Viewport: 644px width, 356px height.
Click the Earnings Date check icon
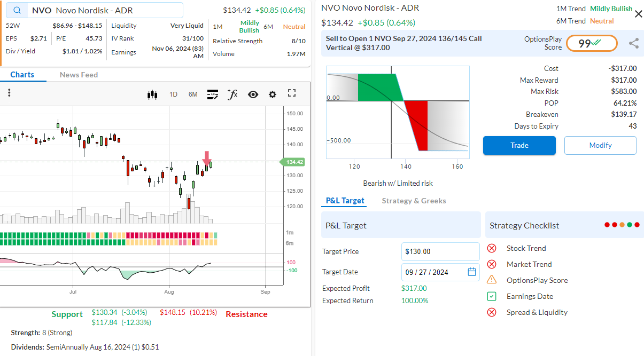[492, 296]
